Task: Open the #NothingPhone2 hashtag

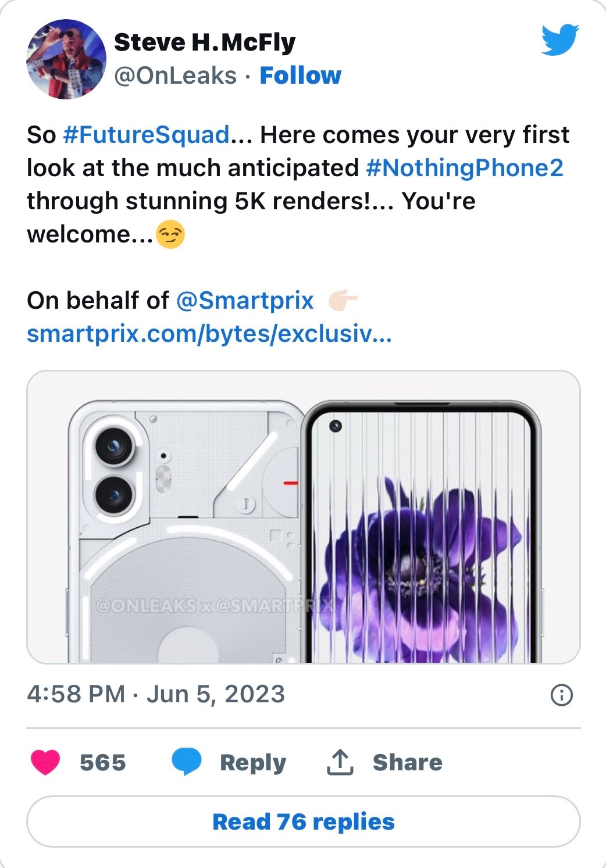Action: click(465, 168)
